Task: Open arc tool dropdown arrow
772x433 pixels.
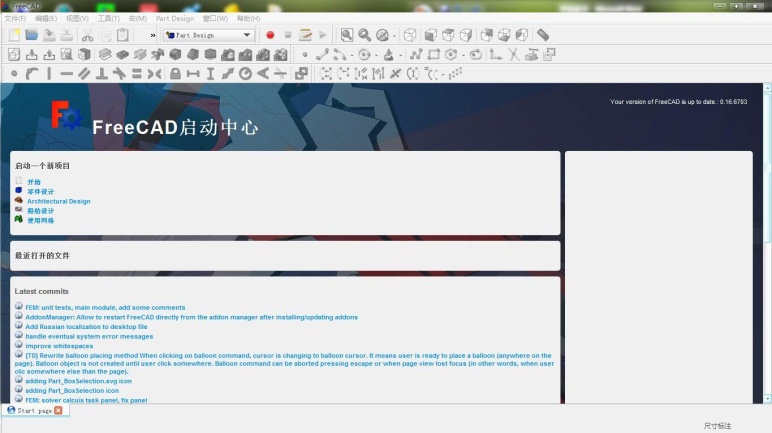Action: pos(352,55)
